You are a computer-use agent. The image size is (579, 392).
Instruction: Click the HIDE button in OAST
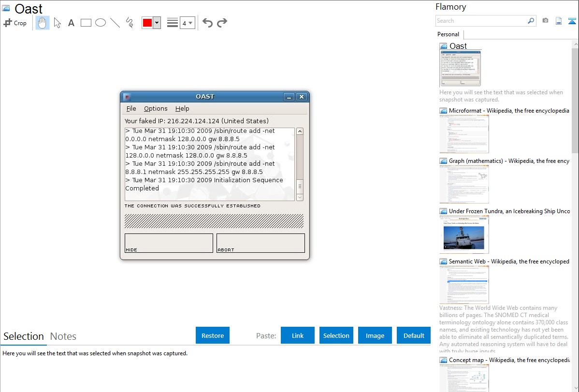(x=169, y=243)
